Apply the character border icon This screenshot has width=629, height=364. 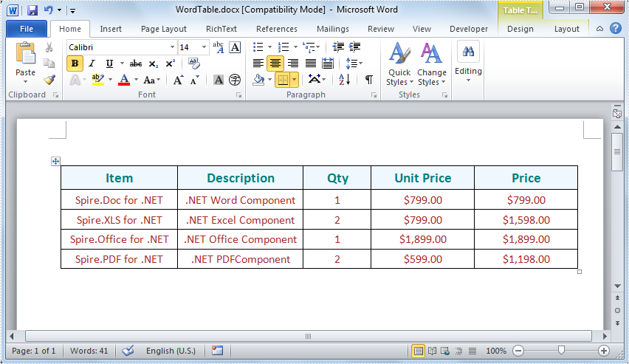[x=235, y=47]
